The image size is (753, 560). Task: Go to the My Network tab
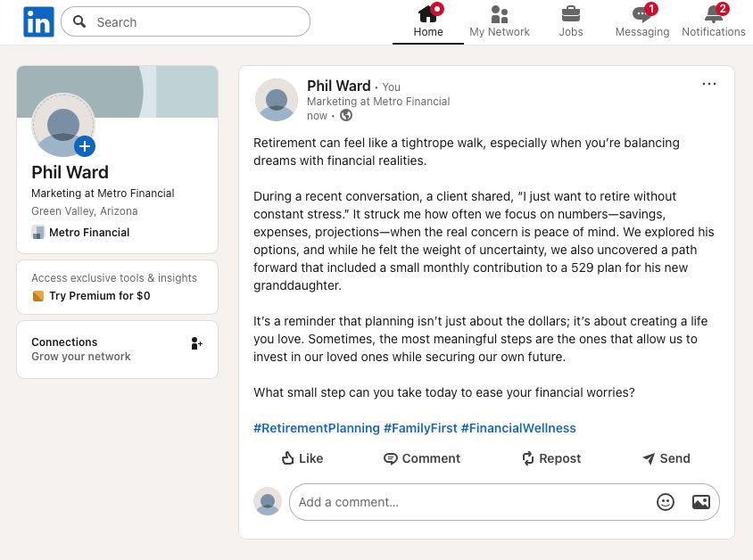(x=500, y=21)
